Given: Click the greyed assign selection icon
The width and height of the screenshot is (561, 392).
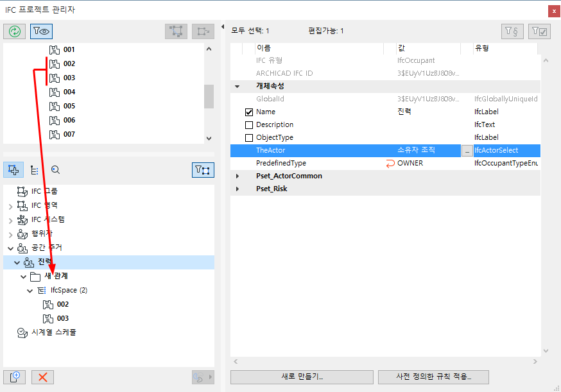Looking at the screenshot, I should click(203, 31).
